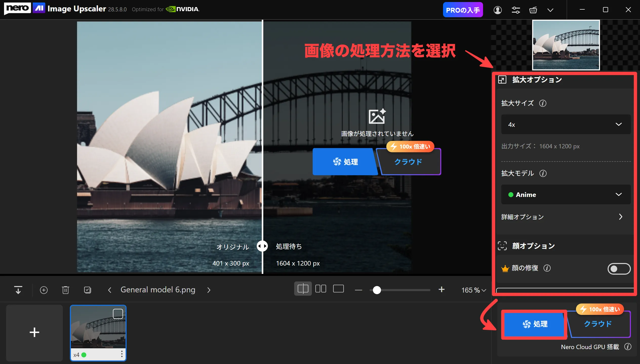The height and width of the screenshot is (364, 640).
Task: Click info icon next to 拡大サイズ
Action: [543, 103]
